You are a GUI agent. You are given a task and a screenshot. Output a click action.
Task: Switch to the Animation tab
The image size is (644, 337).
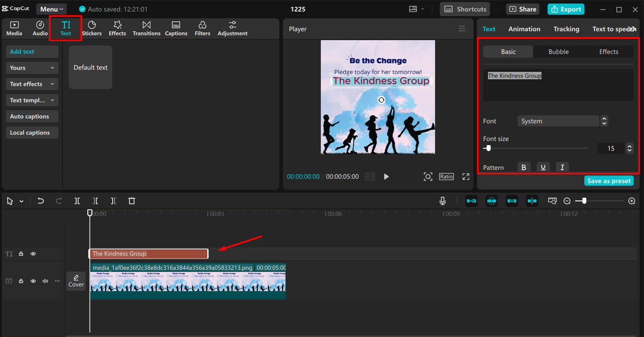coord(524,29)
